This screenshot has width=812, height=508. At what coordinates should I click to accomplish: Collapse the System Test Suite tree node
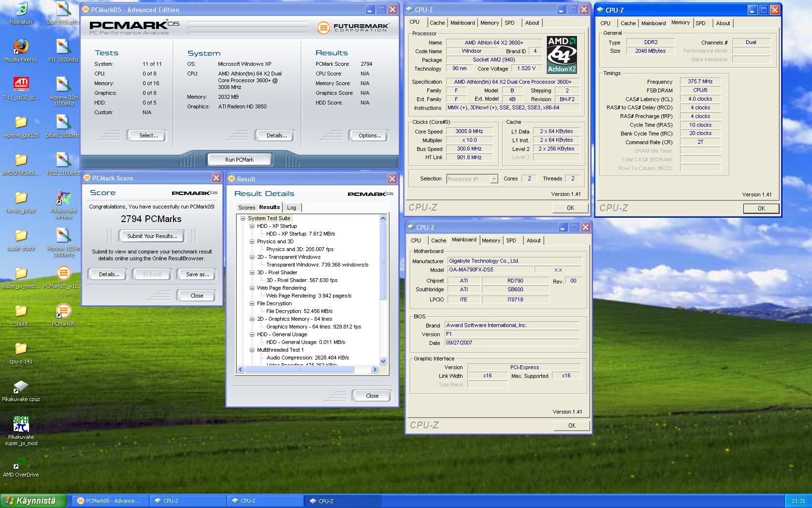(x=243, y=218)
